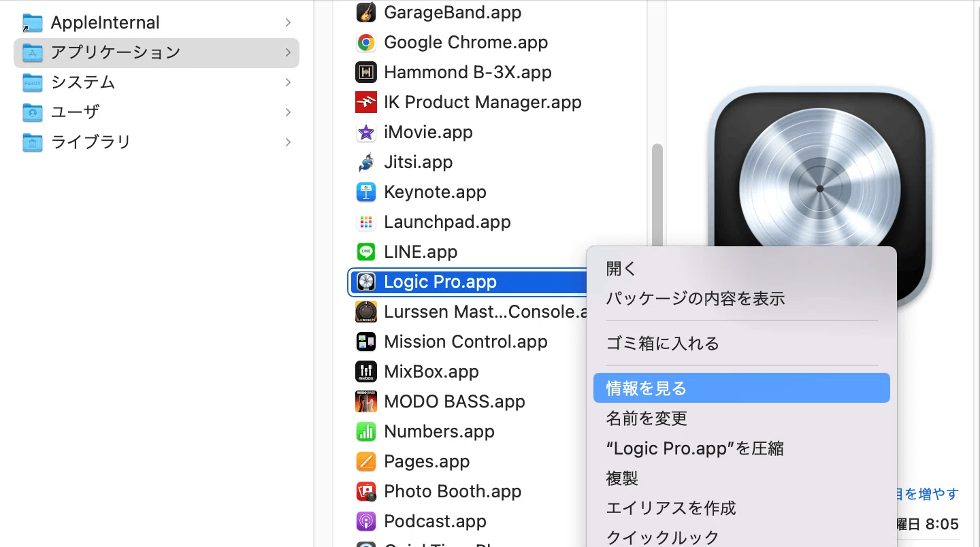Click the Lurssen Mastering Console icon
Image resolution: width=980 pixels, height=547 pixels.
(366, 312)
